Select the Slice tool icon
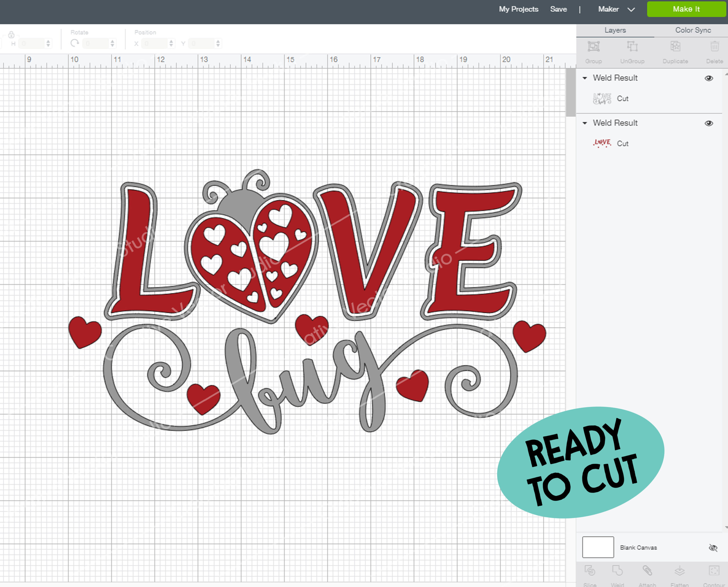 click(x=590, y=571)
